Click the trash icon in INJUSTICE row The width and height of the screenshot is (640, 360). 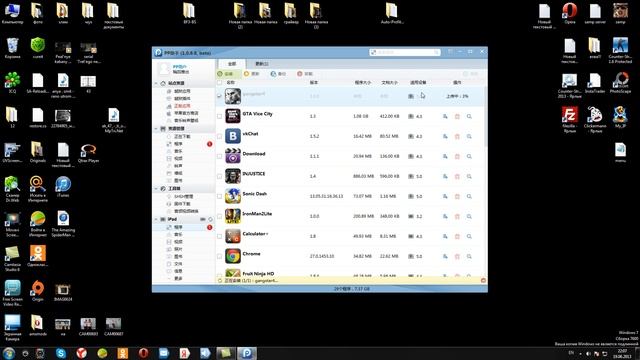pos(457,176)
